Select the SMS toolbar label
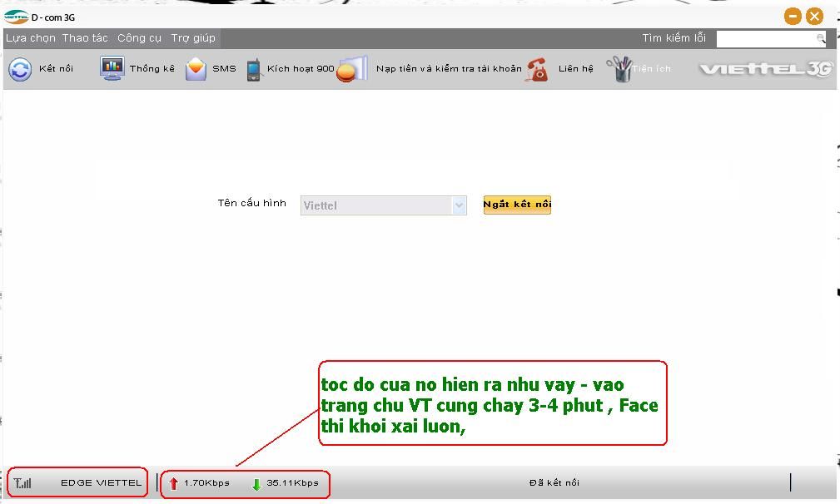This screenshot has width=840, height=504. pyautogui.click(x=225, y=68)
